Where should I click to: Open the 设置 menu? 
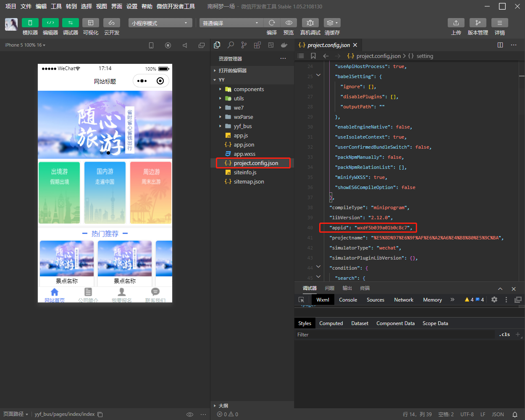click(x=132, y=6)
